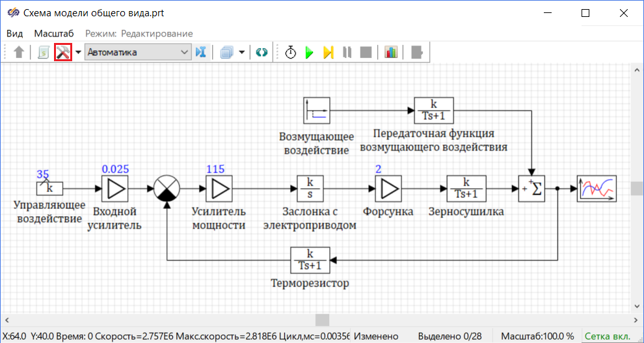The width and height of the screenshot is (644, 343).
Task: Click the horizontal scrollbar thumb
Action: (x=322, y=320)
